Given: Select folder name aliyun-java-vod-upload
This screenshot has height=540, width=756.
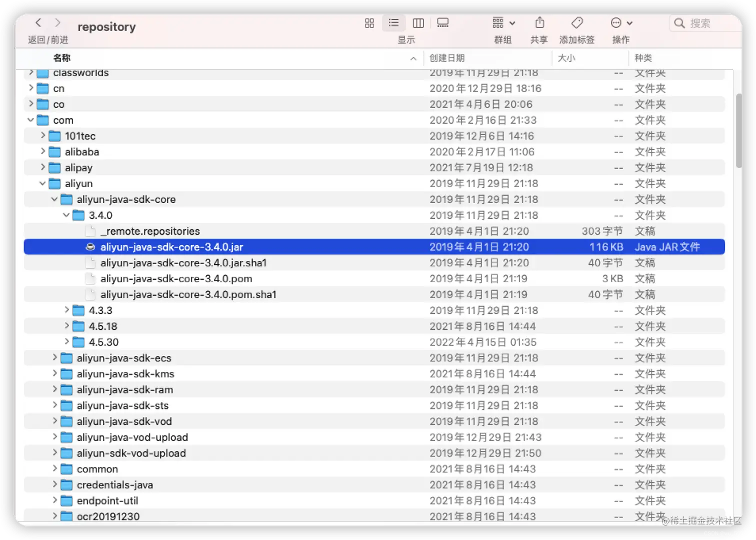Looking at the screenshot, I should [x=132, y=437].
